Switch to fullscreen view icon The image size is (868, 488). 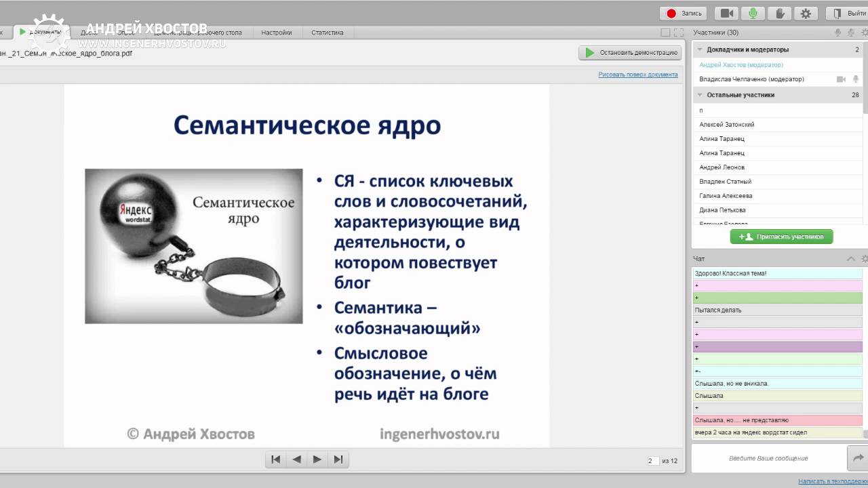677,33
